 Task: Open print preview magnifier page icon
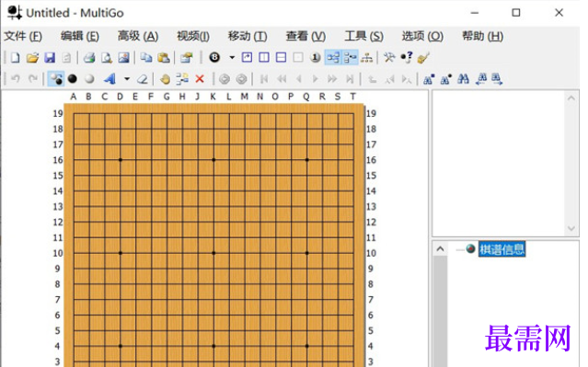107,58
